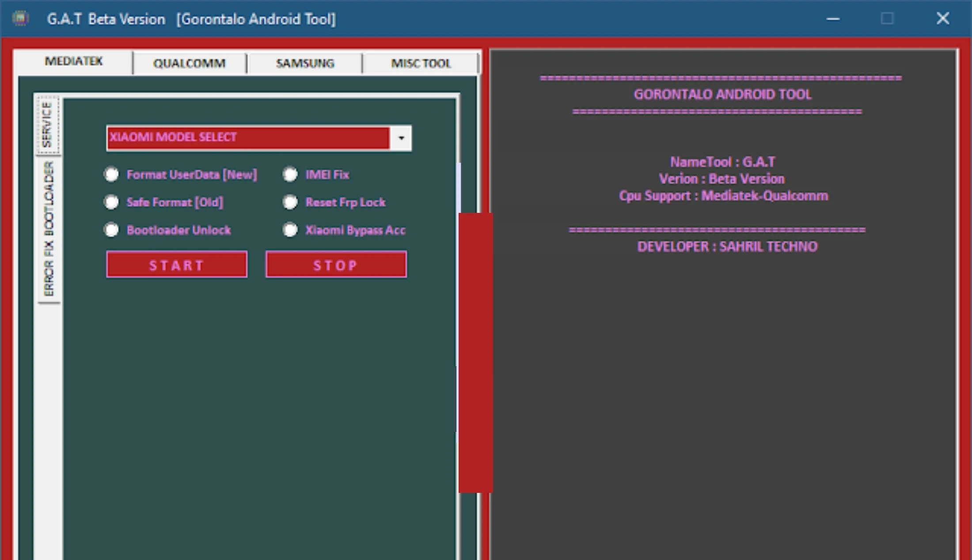
Task: Click the G.A.T app icon in title bar
Action: 20,19
